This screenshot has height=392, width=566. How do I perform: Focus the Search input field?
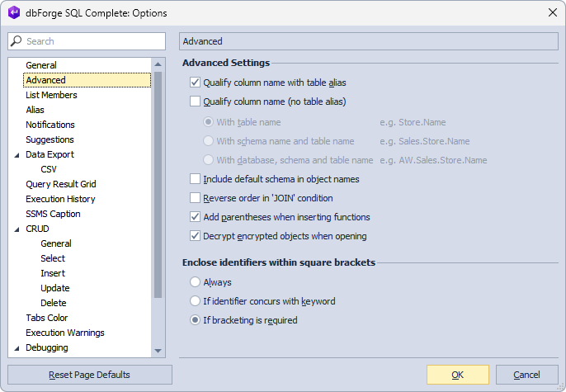tap(87, 41)
